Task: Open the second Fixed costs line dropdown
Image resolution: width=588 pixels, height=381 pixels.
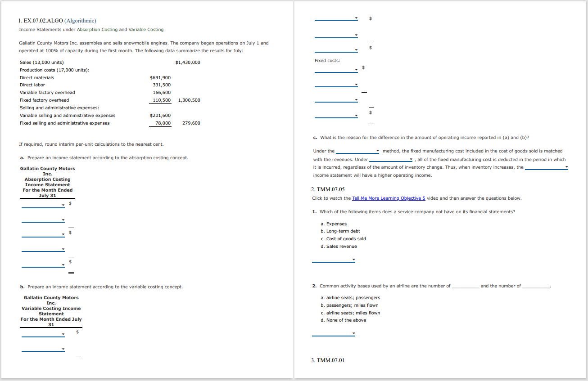Action: pyautogui.click(x=336, y=85)
